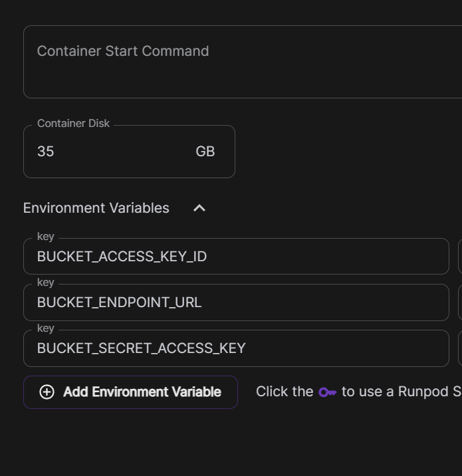Select the BUCKET_SECRET_ACCESS_KEY key field
462x476 pixels.
[236, 348]
